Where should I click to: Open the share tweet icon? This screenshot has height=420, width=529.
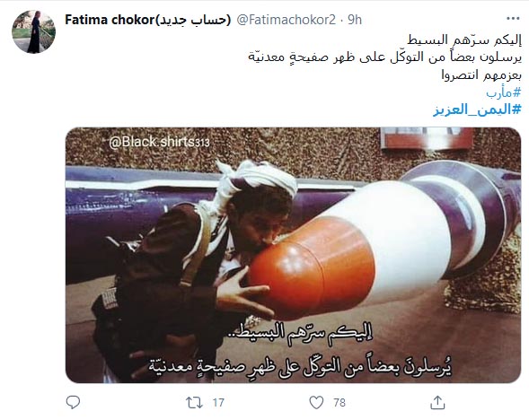coord(437,402)
